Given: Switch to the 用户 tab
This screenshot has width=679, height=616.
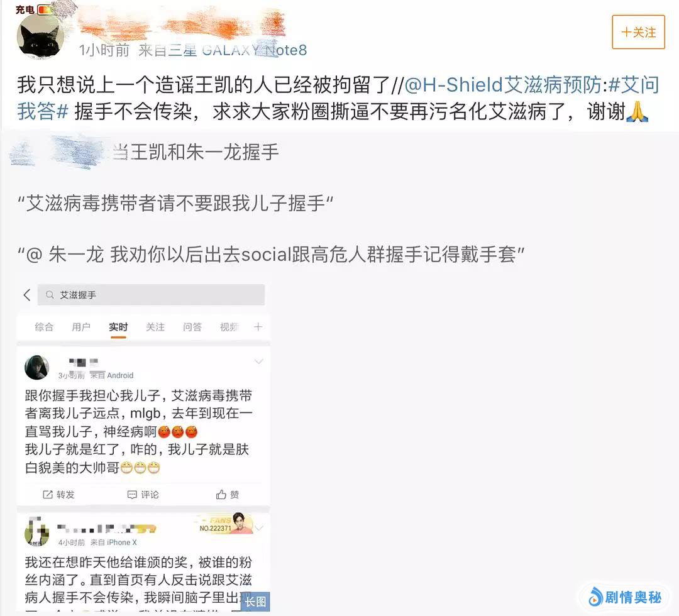Looking at the screenshot, I should point(81,327).
